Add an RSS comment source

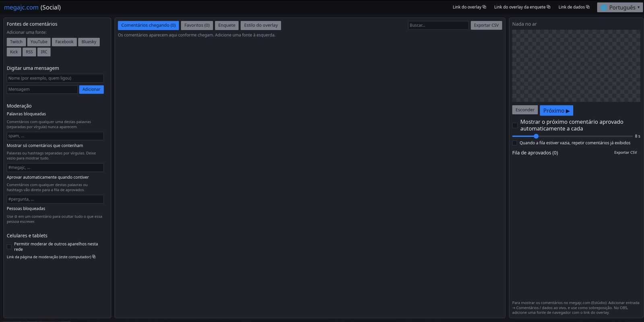29,52
